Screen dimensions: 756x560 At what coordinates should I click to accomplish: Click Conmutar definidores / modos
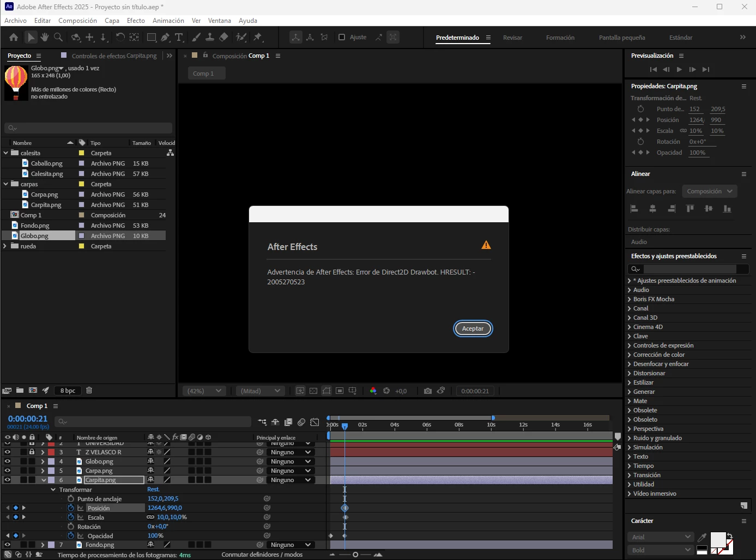point(262,555)
